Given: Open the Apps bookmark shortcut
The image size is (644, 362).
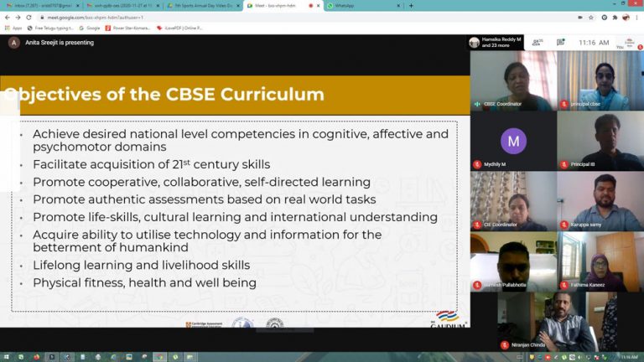Looking at the screenshot, I should pyautogui.click(x=13, y=28).
